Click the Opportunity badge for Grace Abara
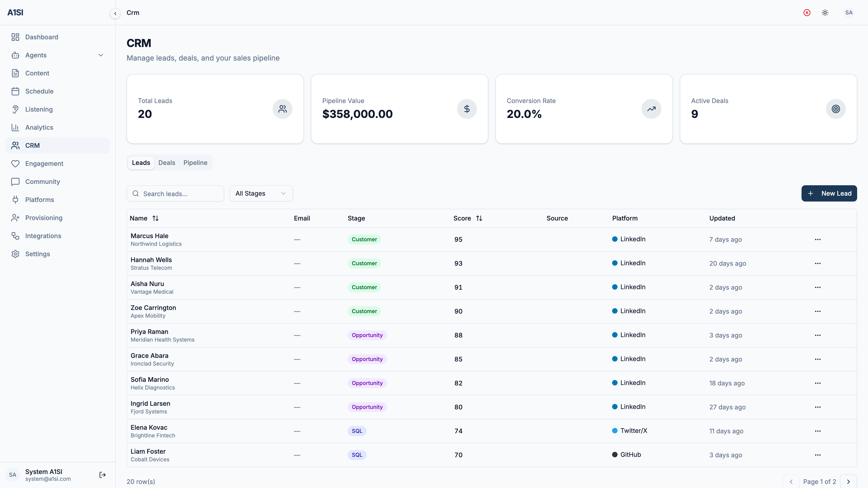Image resolution: width=868 pixels, height=488 pixels. pos(367,359)
